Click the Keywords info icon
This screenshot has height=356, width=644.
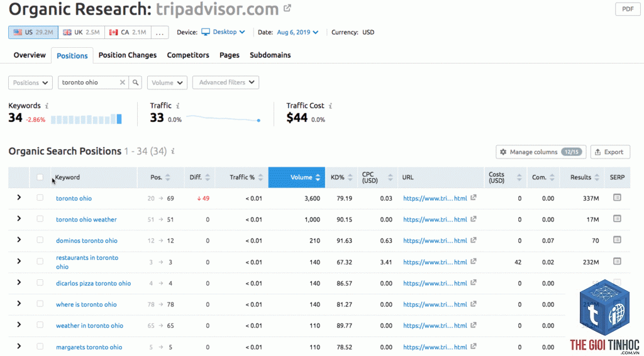pos(47,106)
